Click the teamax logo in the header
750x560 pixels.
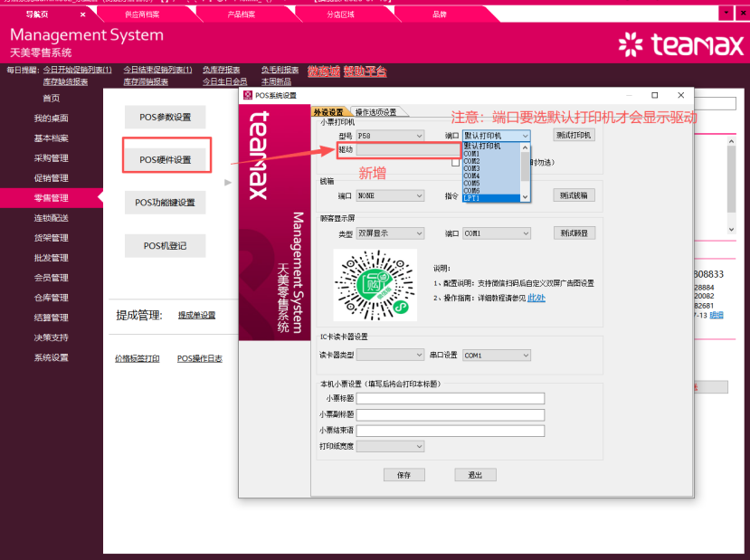click(680, 45)
